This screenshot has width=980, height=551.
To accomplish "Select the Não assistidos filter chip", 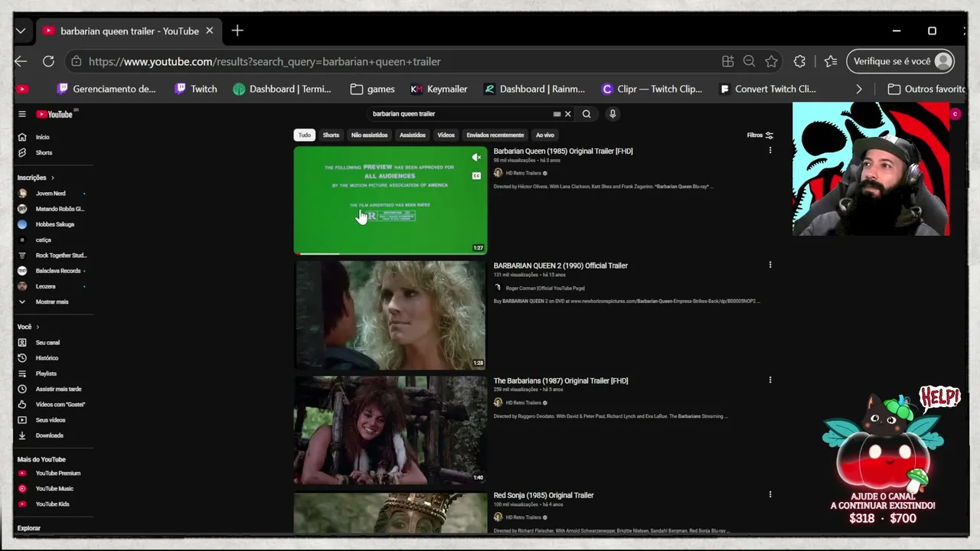I will coord(369,135).
